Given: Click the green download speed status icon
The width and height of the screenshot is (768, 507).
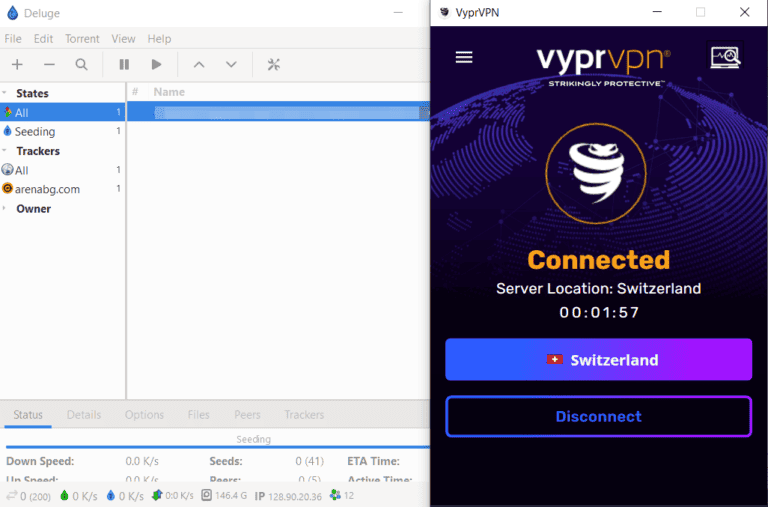Looking at the screenshot, I should click(64, 495).
